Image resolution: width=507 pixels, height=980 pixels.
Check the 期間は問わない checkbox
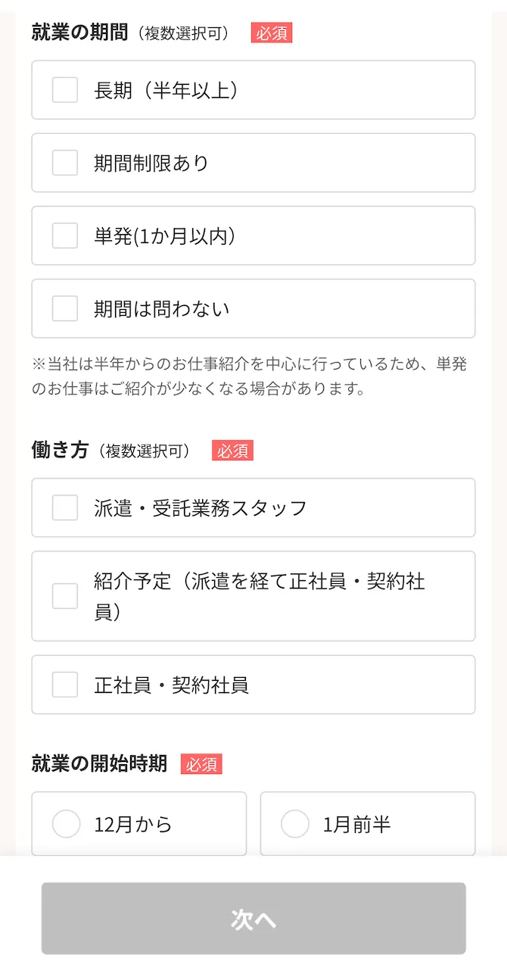[x=64, y=307]
